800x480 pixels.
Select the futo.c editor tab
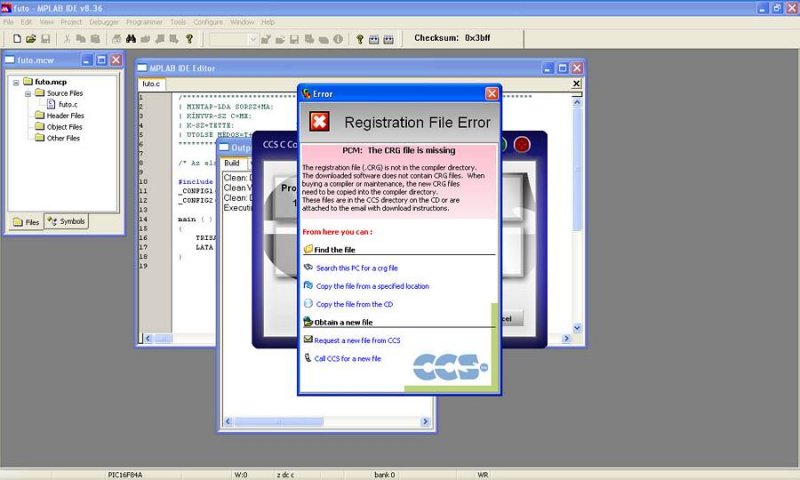click(151, 84)
